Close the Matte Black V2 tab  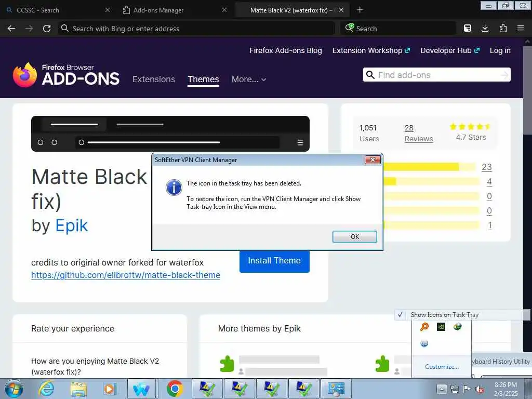(x=341, y=10)
